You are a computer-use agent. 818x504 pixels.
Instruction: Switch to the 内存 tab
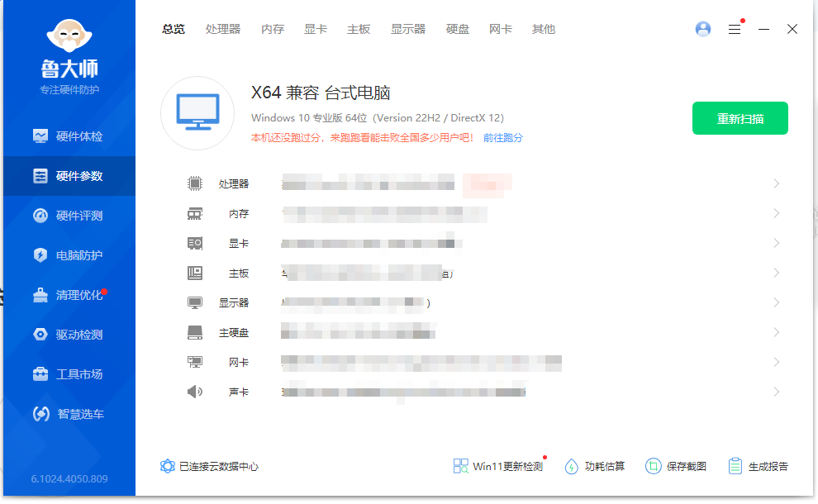coord(273,29)
